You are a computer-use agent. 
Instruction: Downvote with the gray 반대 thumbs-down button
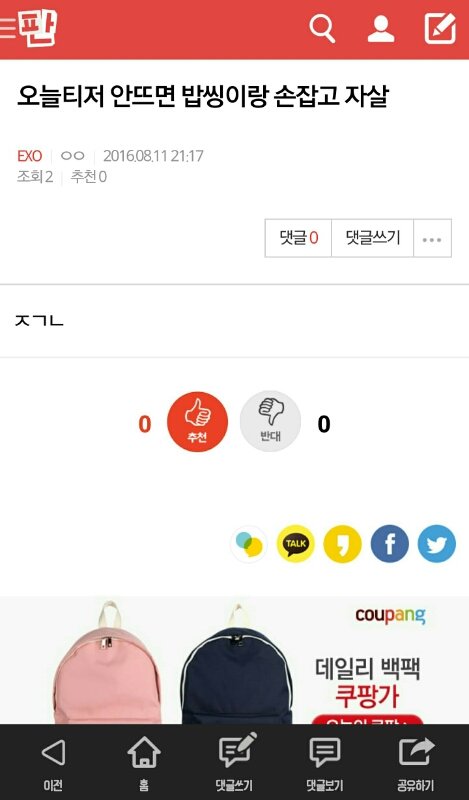tap(270, 421)
